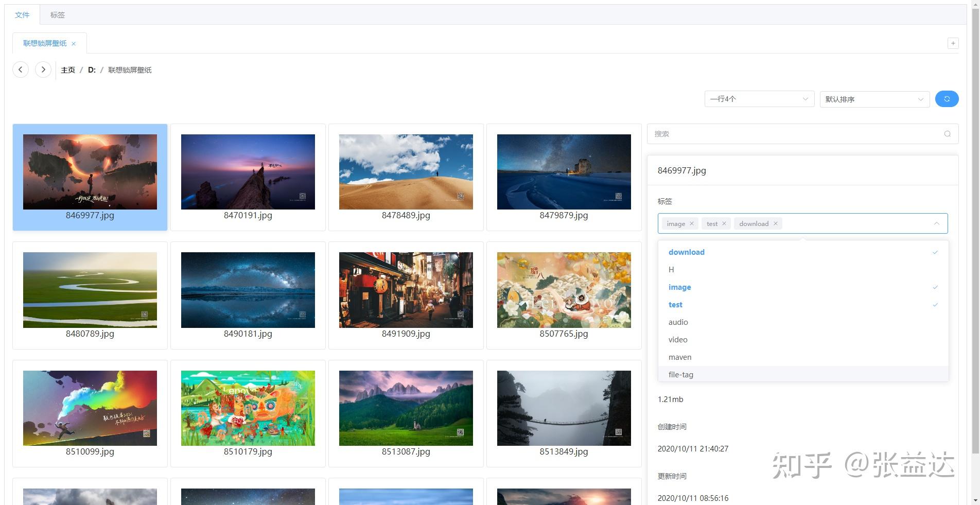Select the audio tag option
Image resolution: width=980 pixels, height=505 pixels.
803,322
